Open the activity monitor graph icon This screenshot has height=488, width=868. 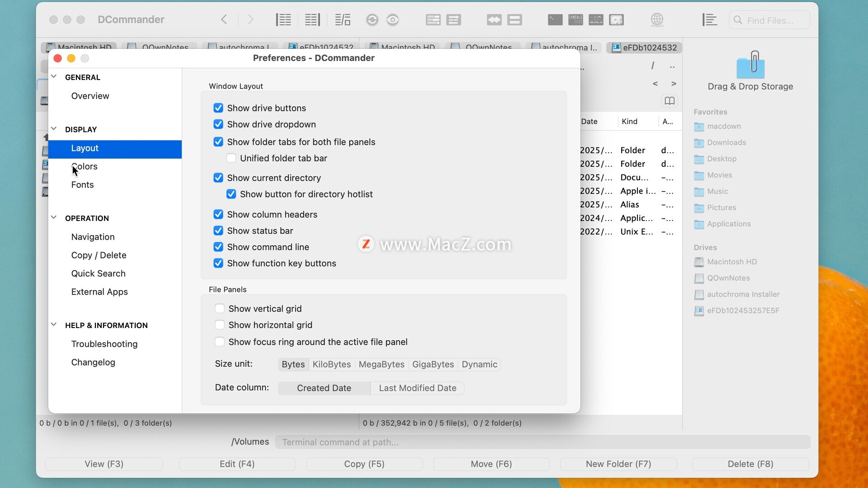596,19
